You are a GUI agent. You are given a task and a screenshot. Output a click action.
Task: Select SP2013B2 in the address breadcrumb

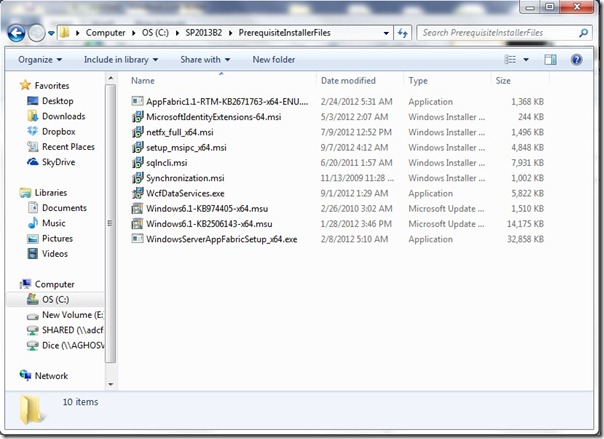[204, 33]
